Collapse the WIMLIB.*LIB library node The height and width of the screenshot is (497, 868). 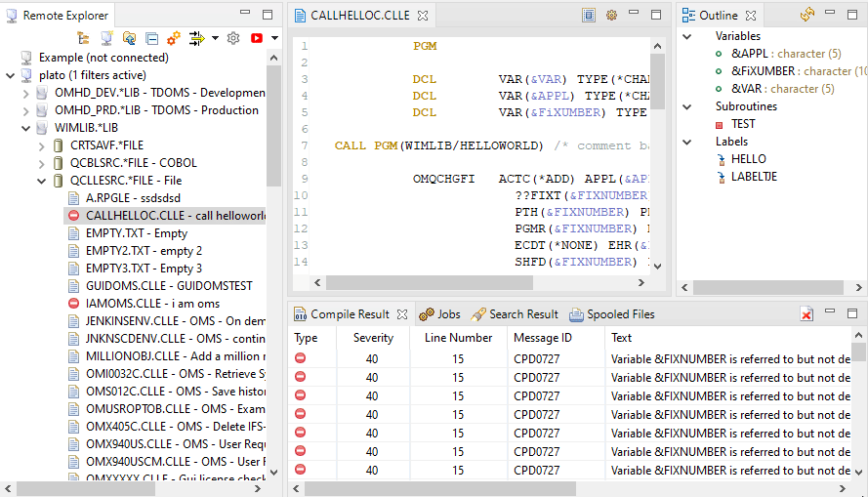coord(26,128)
